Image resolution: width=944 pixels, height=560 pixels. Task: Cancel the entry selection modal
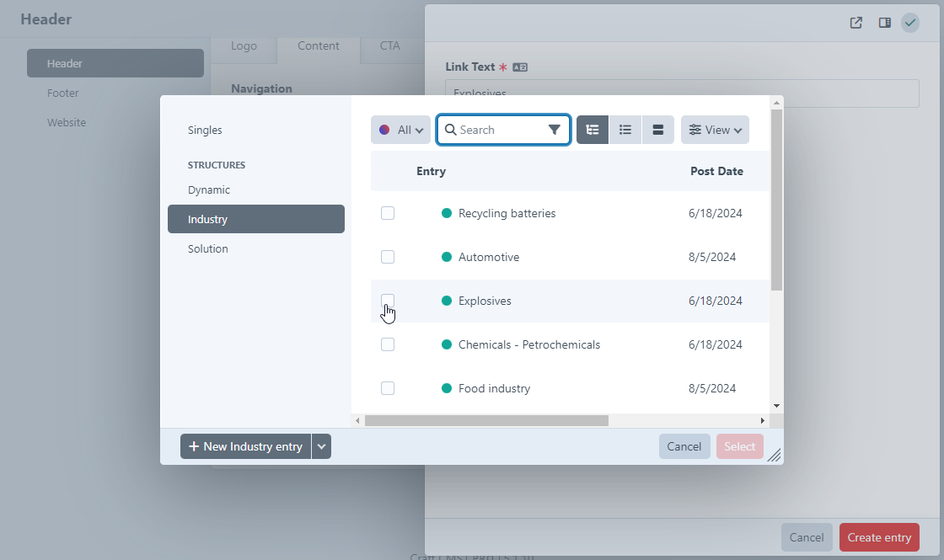(684, 446)
